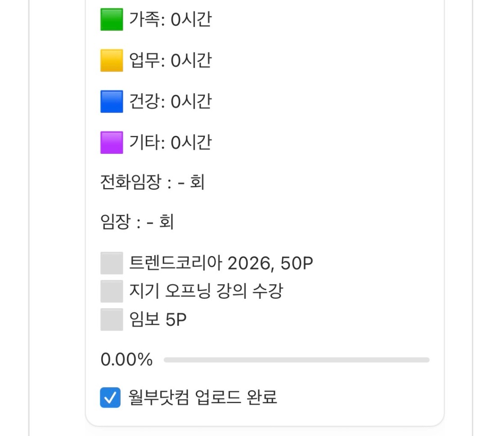This screenshot has height=436, width=504.
Task: Select the 가족: 0시간 text
Action: [170, 20]
